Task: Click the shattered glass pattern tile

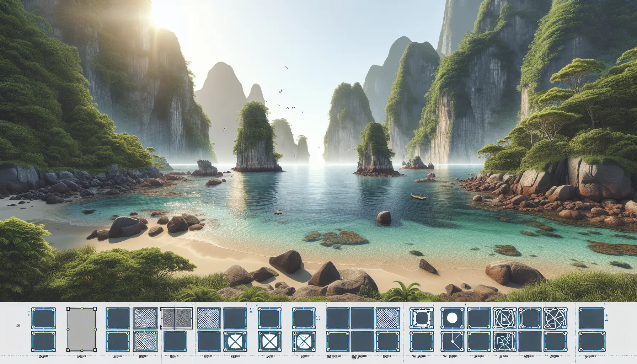Action: (x=504, y=342)
